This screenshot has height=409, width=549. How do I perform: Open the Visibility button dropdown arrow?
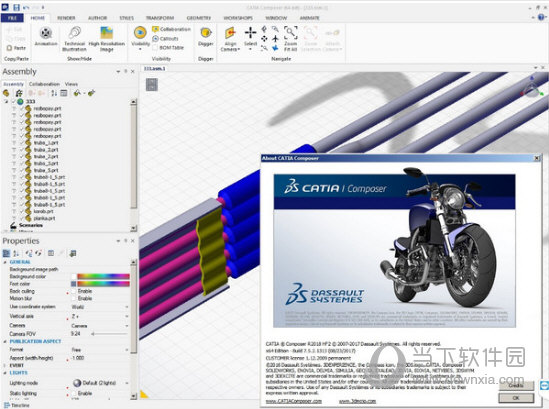(140, 49)
